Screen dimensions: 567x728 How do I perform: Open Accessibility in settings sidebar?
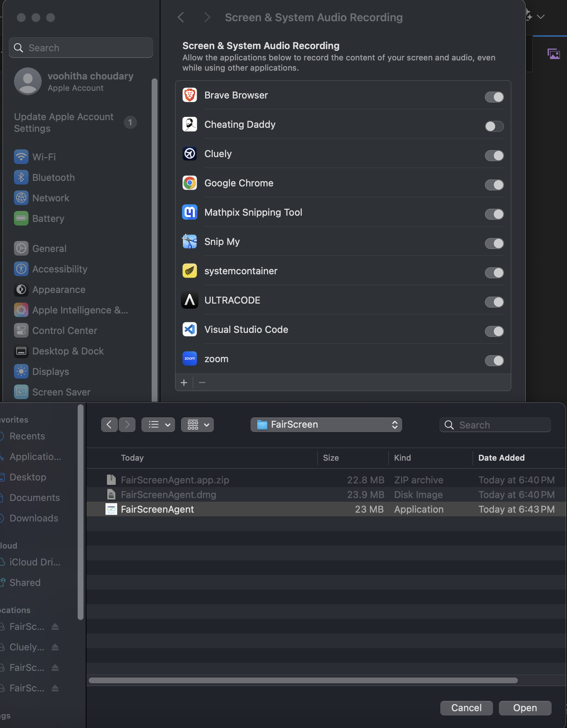point(51,269)
